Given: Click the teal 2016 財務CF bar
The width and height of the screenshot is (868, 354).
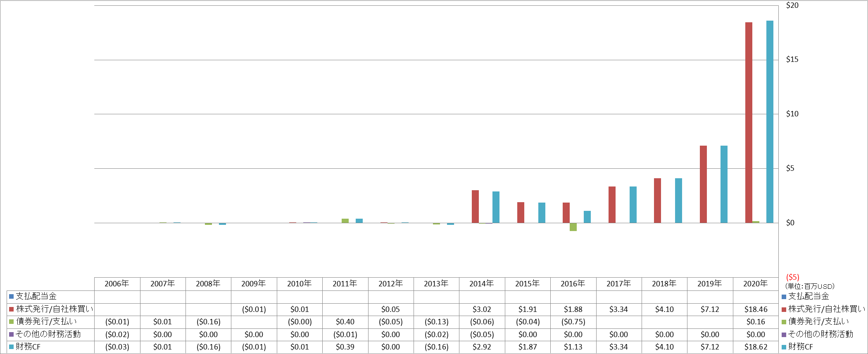Looking at the screenshot, I should click(x=587, y=217).
